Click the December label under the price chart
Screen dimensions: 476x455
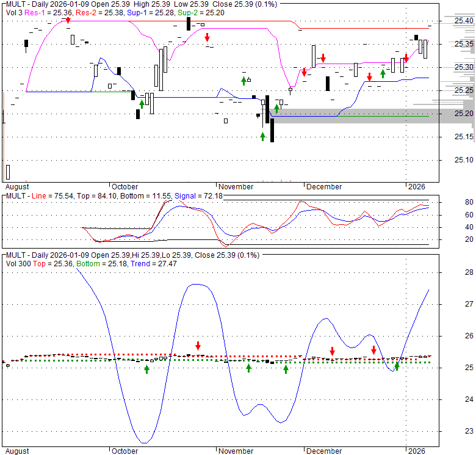[x=324, y=186]
